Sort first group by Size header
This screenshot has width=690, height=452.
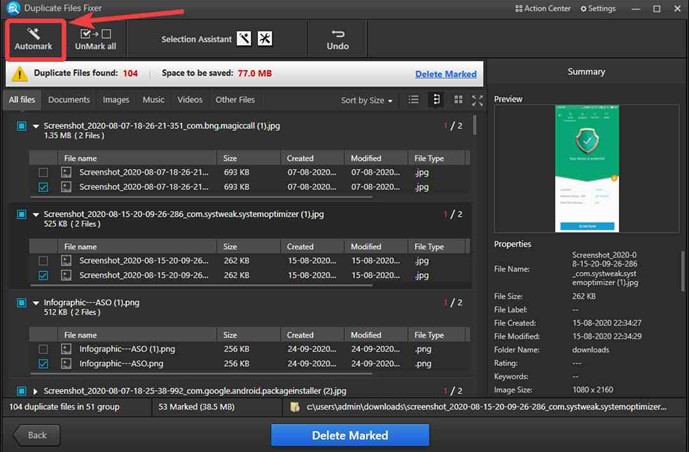click(x=248, y=158)
